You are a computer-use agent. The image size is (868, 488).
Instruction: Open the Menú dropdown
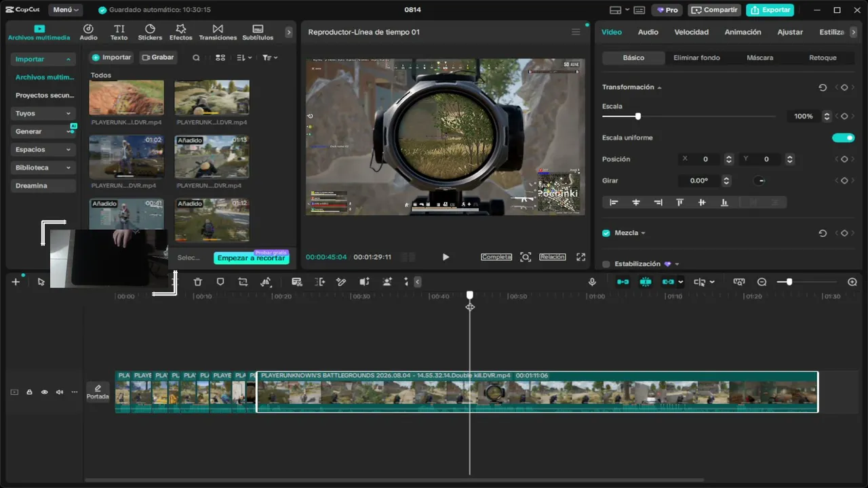(66, 10)
